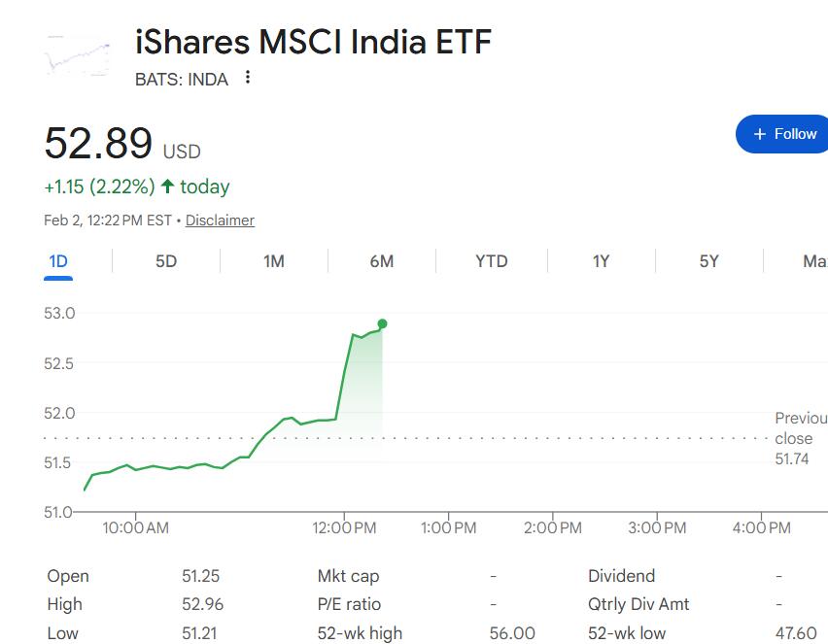Show the 6M price chart
The image size is (828, 644).
pos(382,261)
